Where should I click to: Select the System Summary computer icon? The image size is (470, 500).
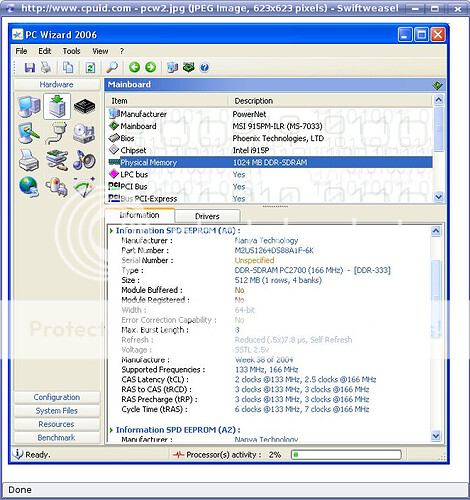click(x=29, y=106)
